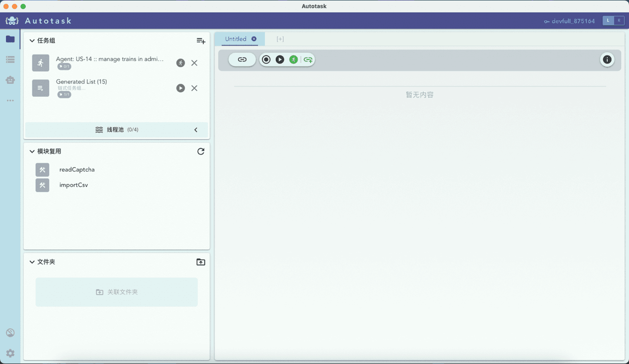Collapse the 模块复用 section
The width and height of the screenshot is (629, 364).
[x=32, y=151]
